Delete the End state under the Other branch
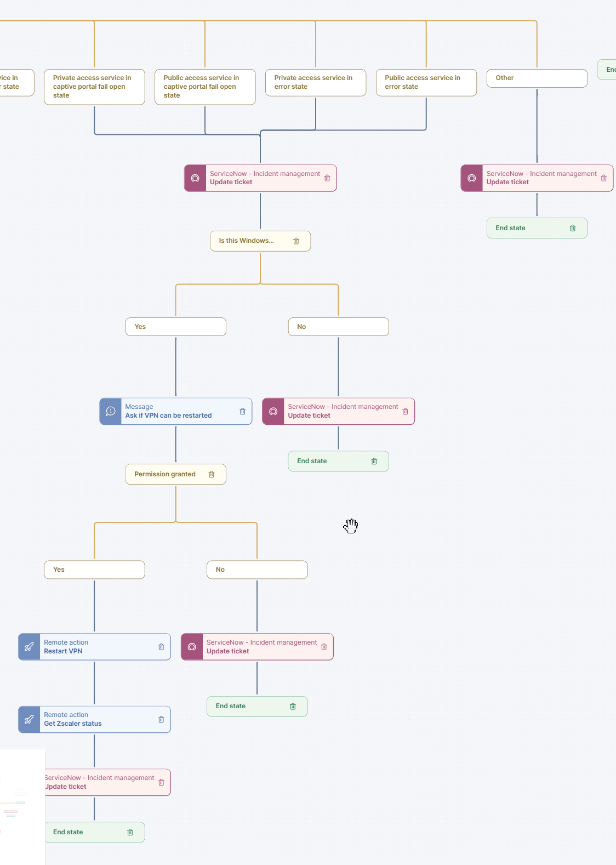 point(573,227)
